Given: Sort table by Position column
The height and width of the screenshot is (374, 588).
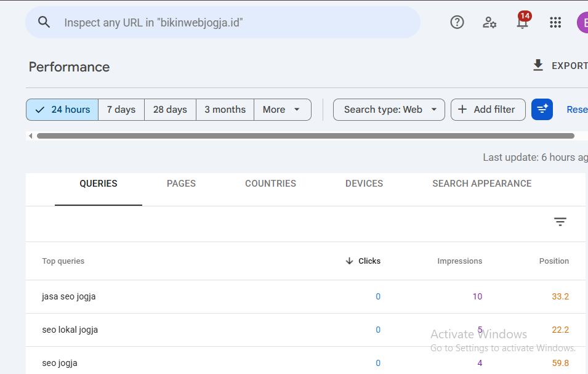Looking at the screenshot, I should click(x=554, y=261).
